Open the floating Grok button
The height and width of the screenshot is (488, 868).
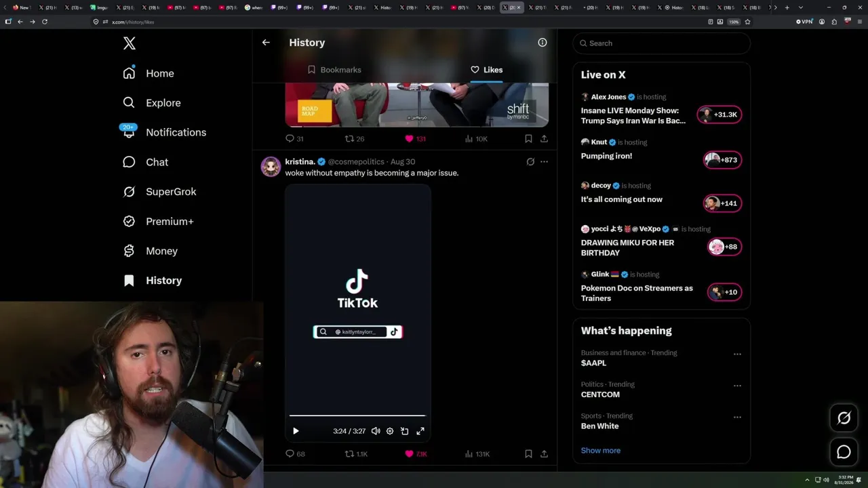(x=844, y=418)
